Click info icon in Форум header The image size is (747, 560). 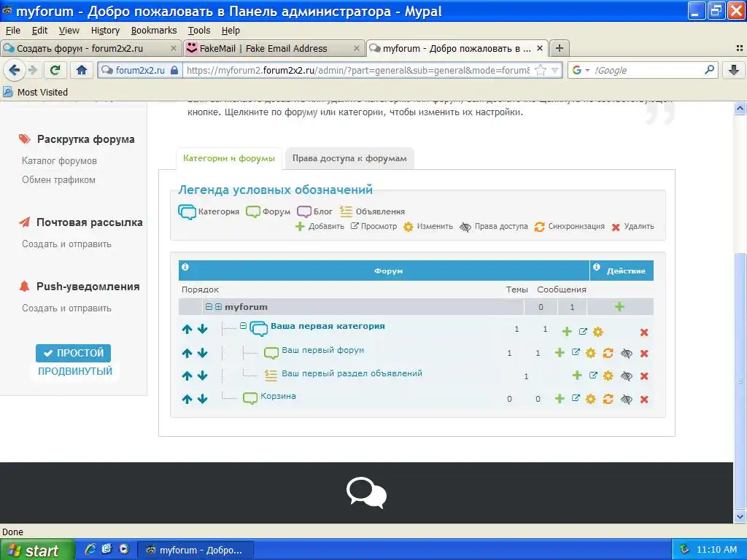coord(185,267)
